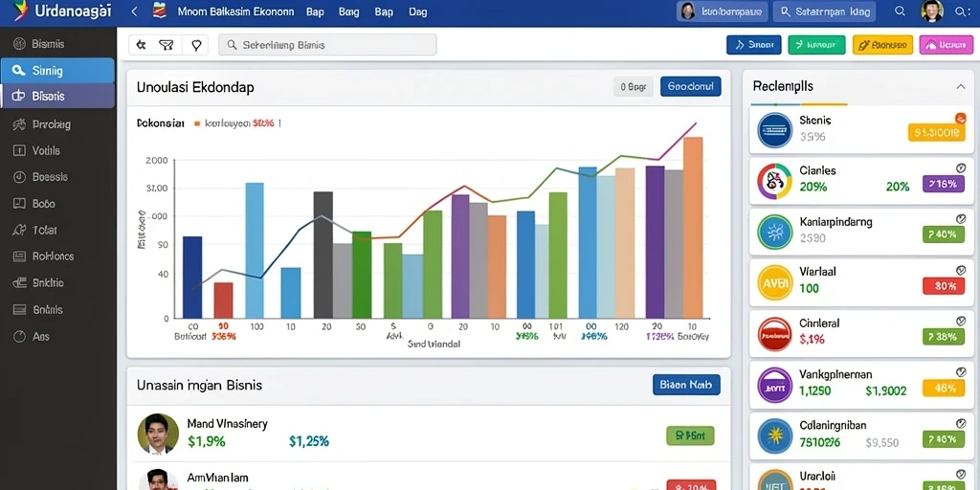This screenshot has height=490, width=980.
Task: Click the back chevron in top bar
Action: pyautogui.click(x=134, y=11)
